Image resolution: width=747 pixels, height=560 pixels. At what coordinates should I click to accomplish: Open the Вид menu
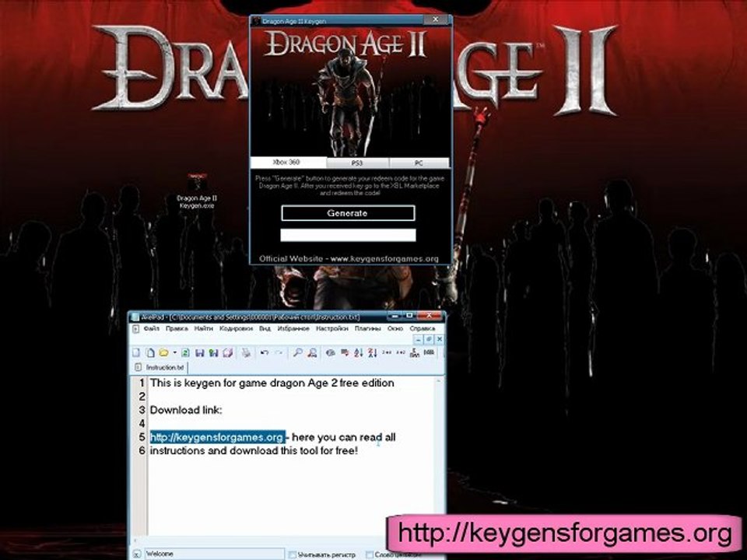[265, 328]
